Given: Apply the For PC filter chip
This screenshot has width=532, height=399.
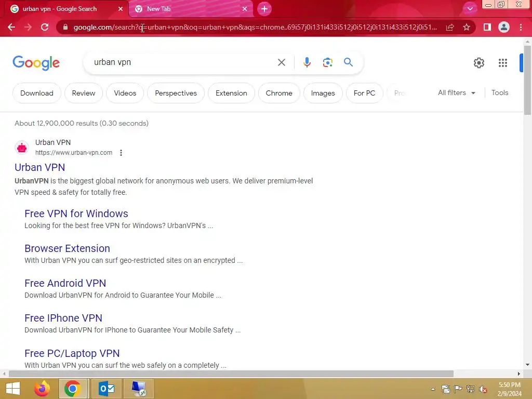Looking at the screenshot, I should tap(364, 93).
